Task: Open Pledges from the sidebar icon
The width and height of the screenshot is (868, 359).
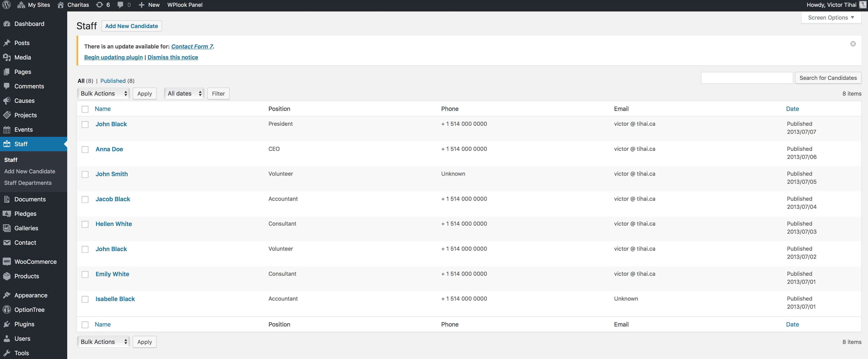Action: (7, 213)
